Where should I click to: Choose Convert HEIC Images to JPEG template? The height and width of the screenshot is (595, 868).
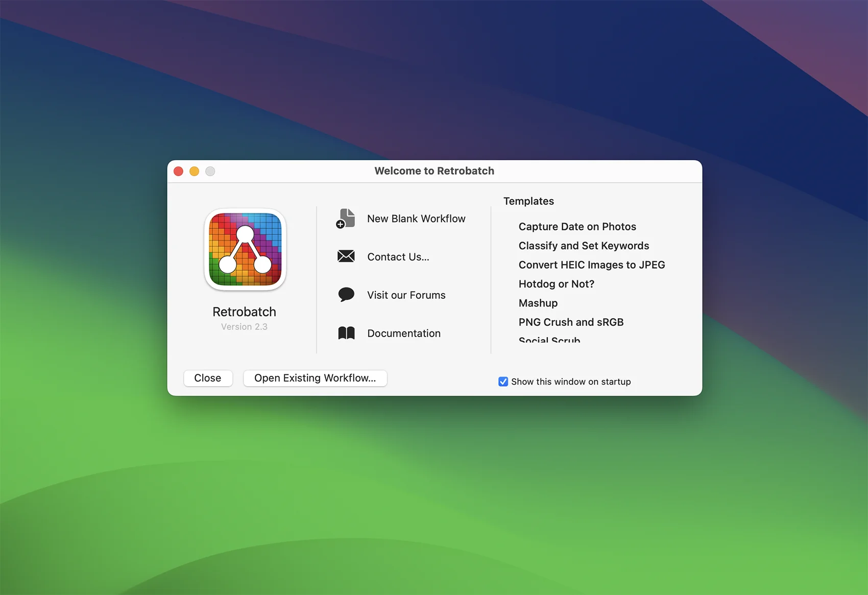point(592,265)
